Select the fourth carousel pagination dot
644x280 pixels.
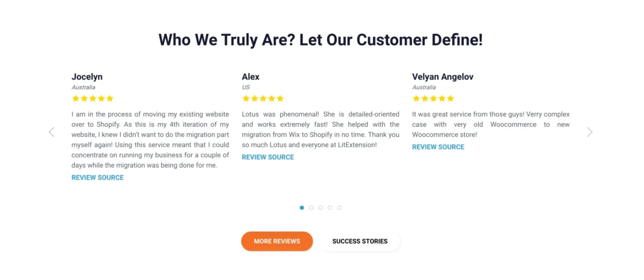tap(330, 207)
